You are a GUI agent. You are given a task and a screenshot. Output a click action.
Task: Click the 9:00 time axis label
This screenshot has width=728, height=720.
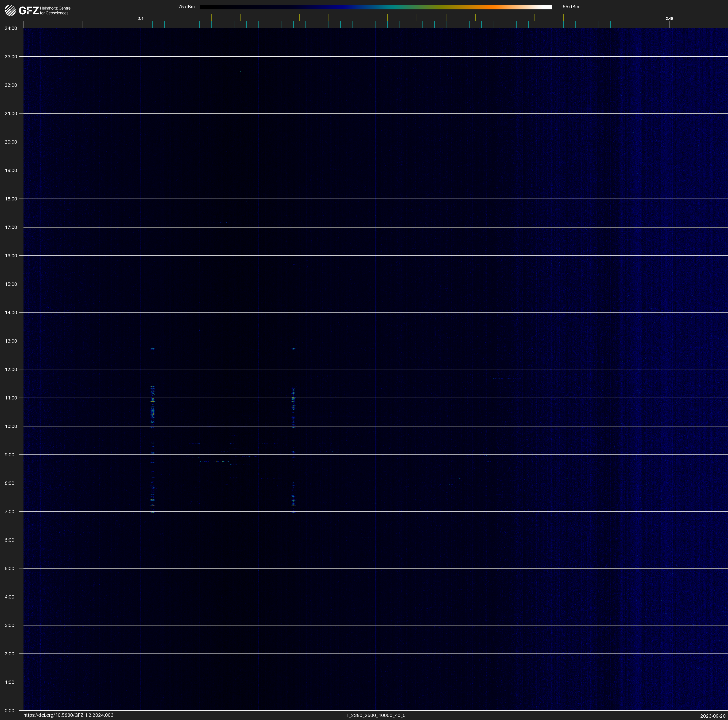9,455
